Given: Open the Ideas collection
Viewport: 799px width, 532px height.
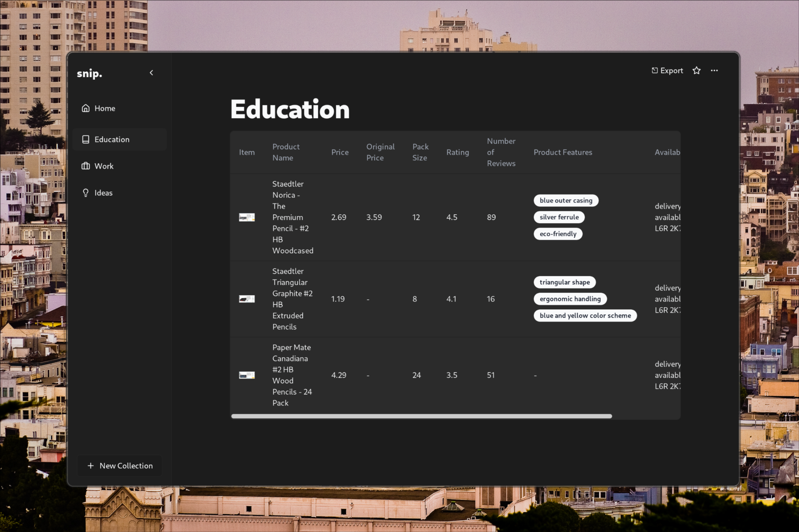Looking at the screenshot, I should coord(103,193).
